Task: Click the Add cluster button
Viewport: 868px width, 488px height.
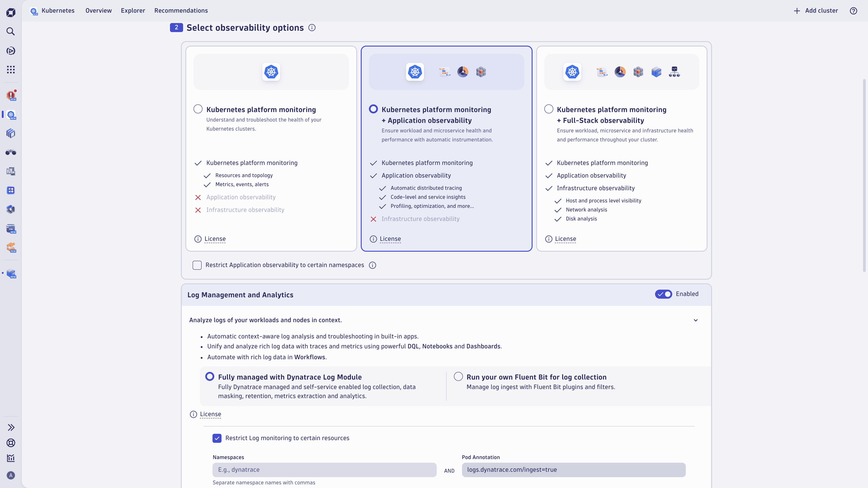Action: click(816, 11)
